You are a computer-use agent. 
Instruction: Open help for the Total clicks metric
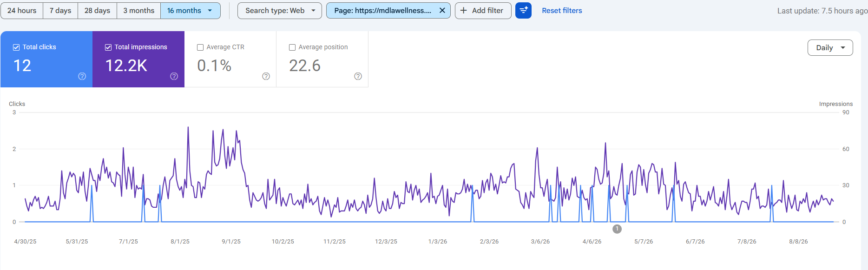[82, 76]
